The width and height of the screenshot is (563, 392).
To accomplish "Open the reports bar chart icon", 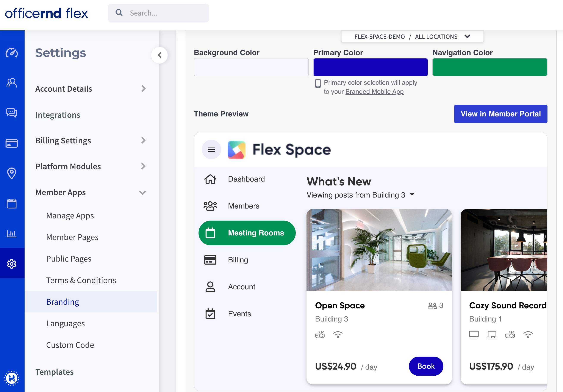I will (x=11, y=234).
